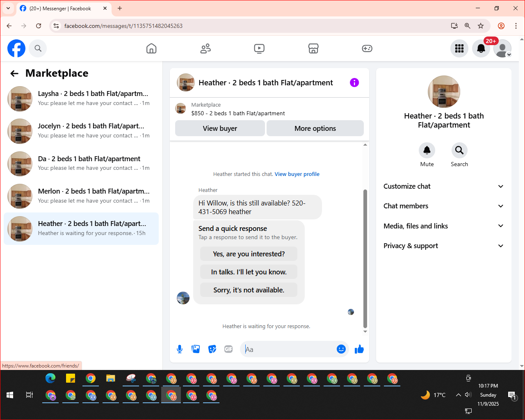The image size is (525, 420).
Task: Open Chrome's tab search dropdown
Action: click(x=8, y=8)
